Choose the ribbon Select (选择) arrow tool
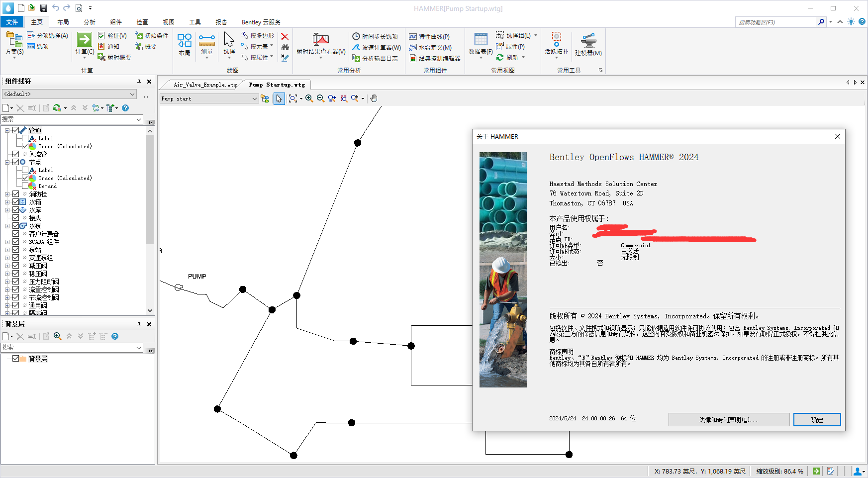The image size is (868, 478). pos(229,39)
